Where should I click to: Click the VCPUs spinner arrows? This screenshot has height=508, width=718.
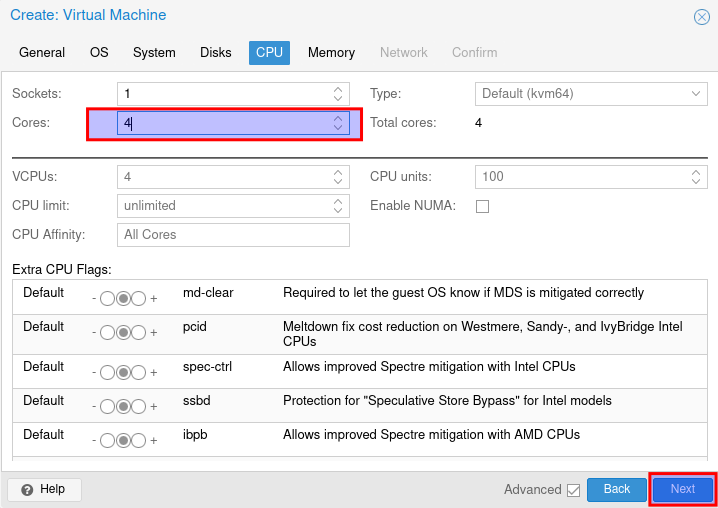pyautogui.click(x=338, y=177)
